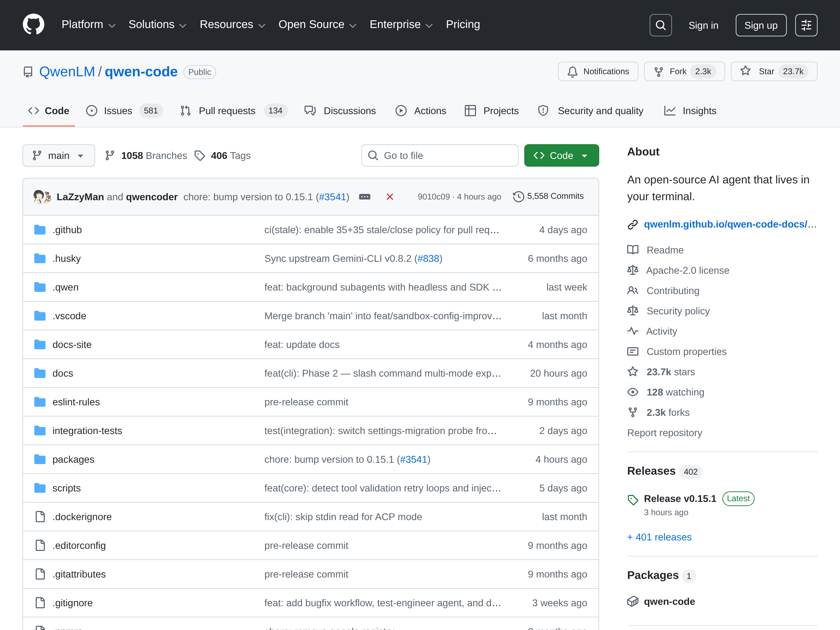
Task: Open the header settings sliders icon
Action: pyautogui.click(x=806, y=25)
